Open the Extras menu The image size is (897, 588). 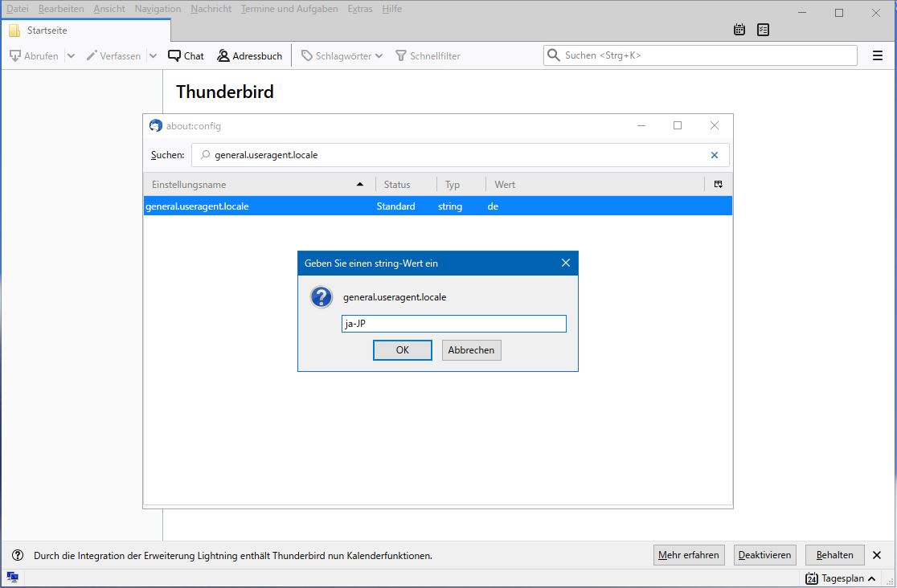point(360,9)
